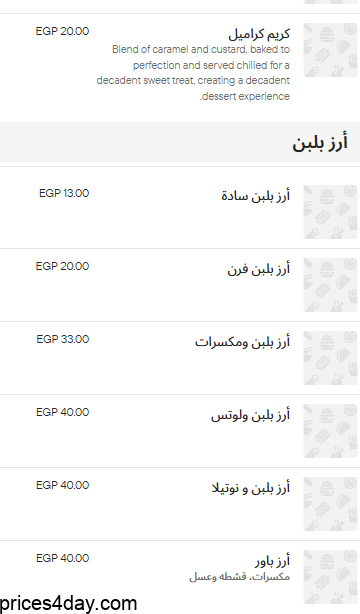This screenshot has height=614, width=360.
Task: Click the EGP 33.00 price for ومكسرات
Action: [63, 339]
